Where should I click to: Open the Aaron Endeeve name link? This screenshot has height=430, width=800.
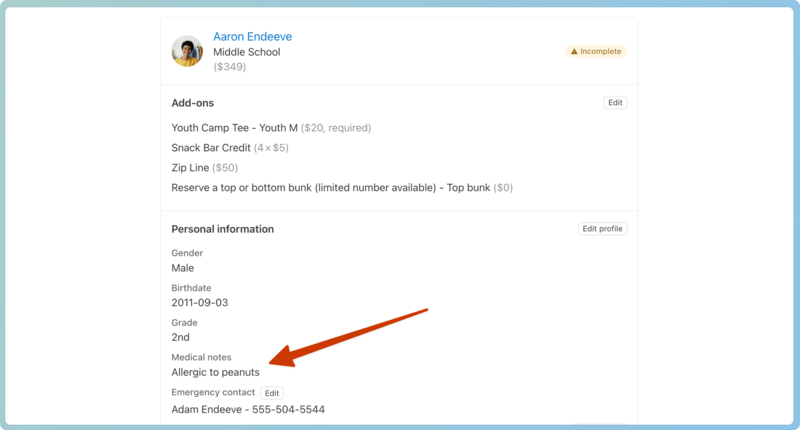[252, 37]
